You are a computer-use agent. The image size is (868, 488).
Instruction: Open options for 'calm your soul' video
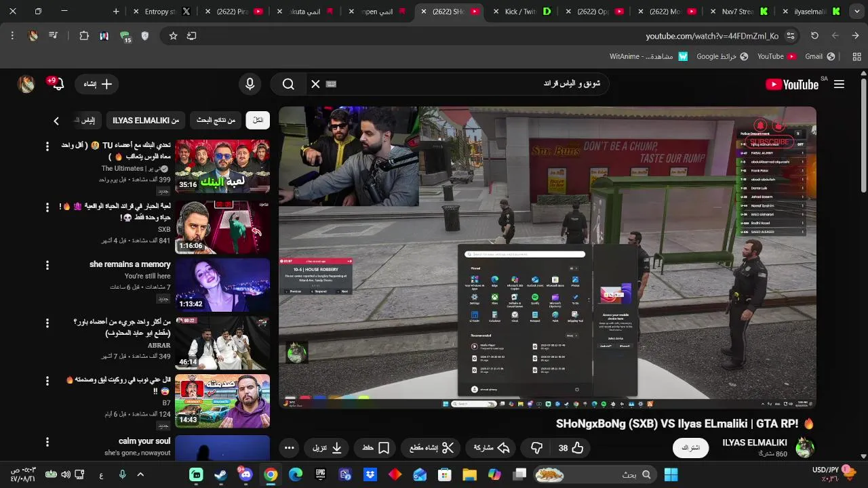point(47,442)
